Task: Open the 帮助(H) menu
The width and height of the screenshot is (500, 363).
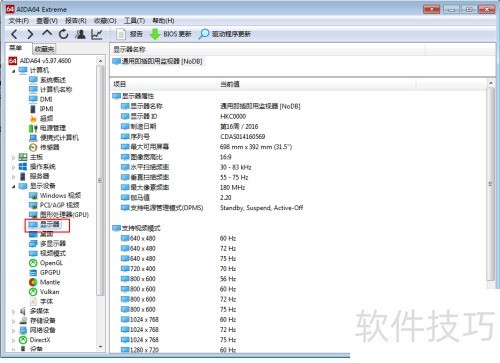Action: tap(163, 21)
